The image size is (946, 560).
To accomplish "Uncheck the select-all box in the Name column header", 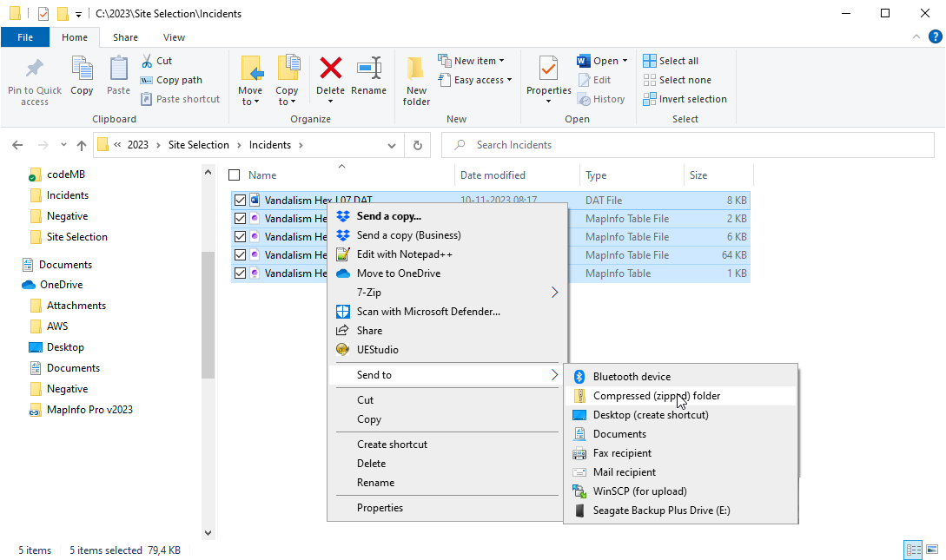I will click(234, 175).
